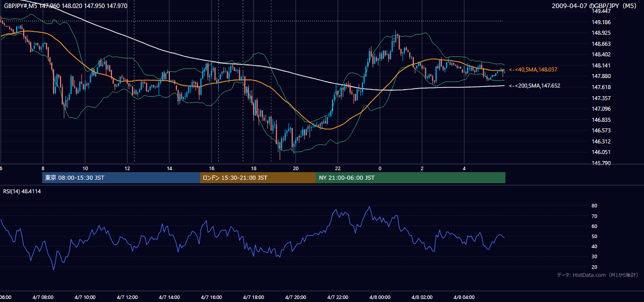Click price axis value 145.790

pos(601,163)
